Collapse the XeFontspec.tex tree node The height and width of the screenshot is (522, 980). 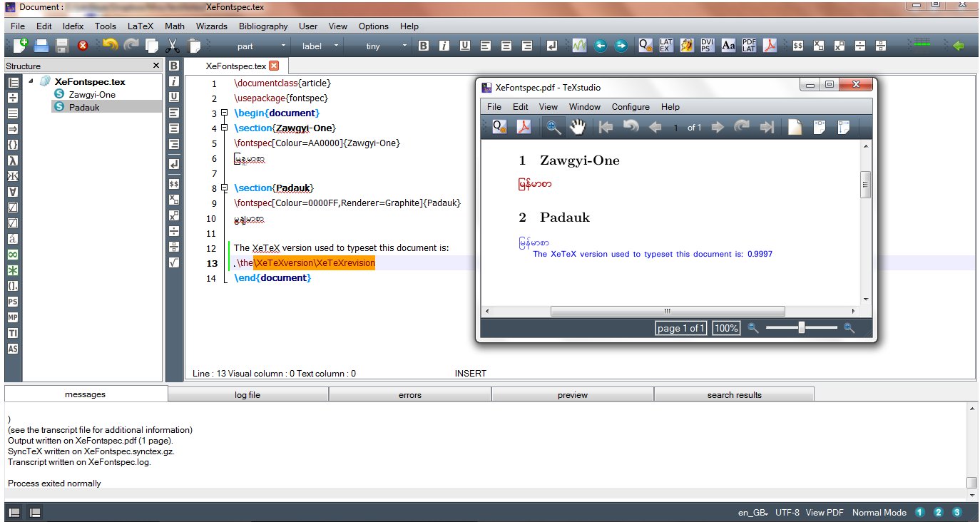pos(31,81)
